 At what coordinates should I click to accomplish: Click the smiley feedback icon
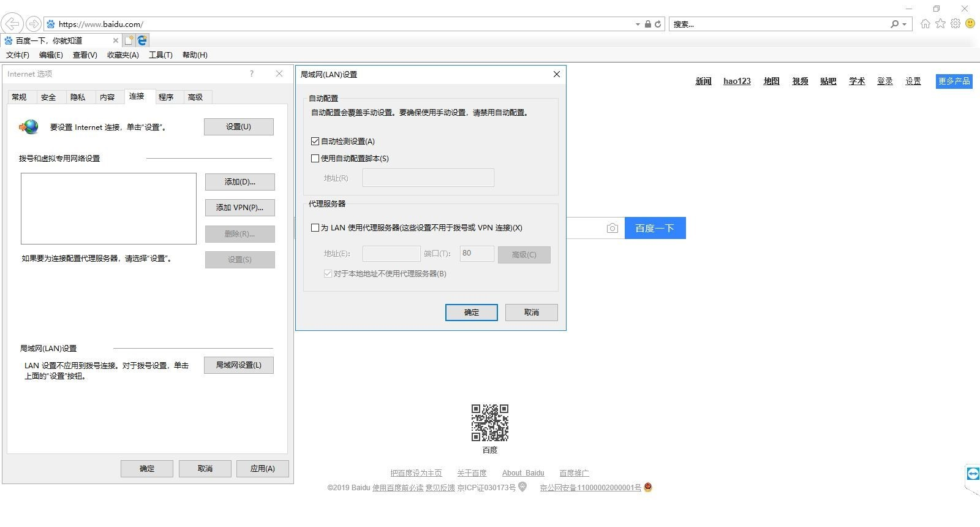[970, 24]
